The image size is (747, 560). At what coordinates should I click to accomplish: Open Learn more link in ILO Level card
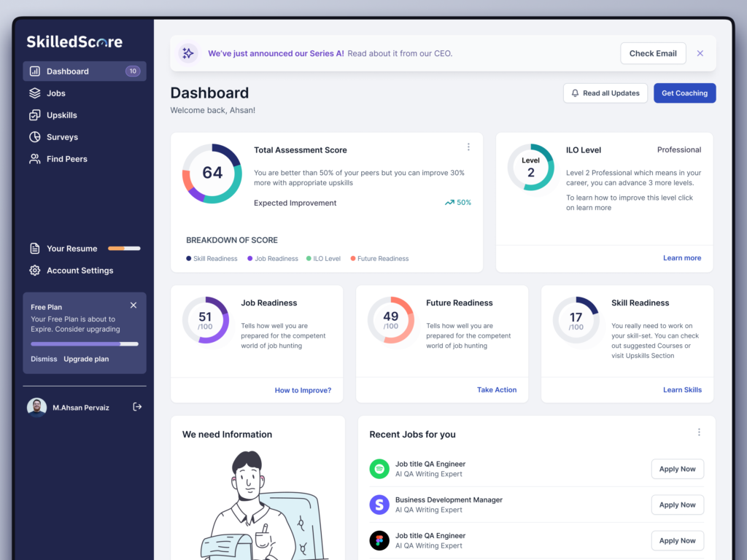coord(681,258)
